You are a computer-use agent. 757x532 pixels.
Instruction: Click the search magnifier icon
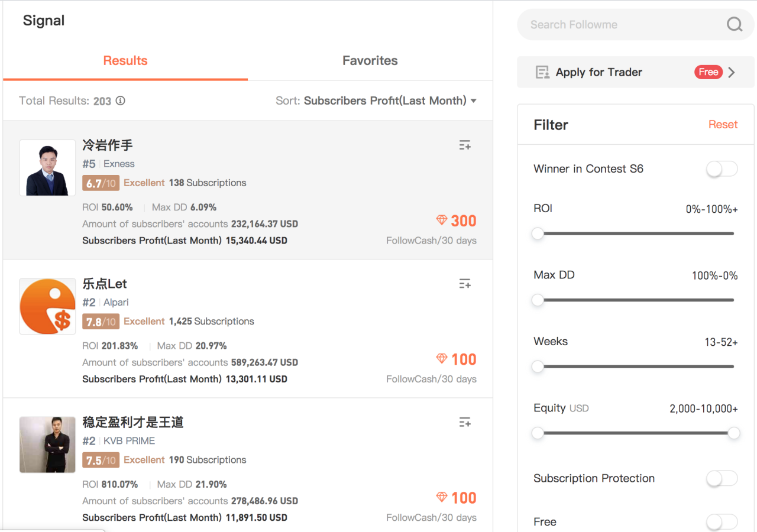734,25
